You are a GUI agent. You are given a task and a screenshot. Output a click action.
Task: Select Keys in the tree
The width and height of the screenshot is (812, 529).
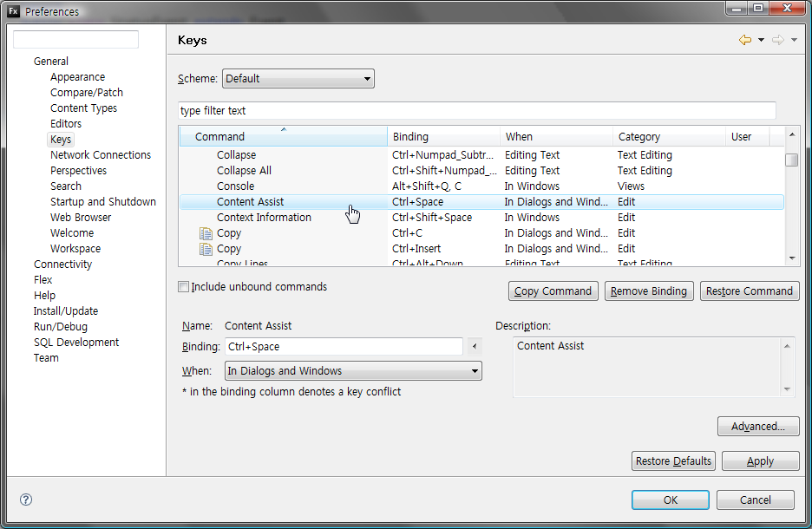61,140
